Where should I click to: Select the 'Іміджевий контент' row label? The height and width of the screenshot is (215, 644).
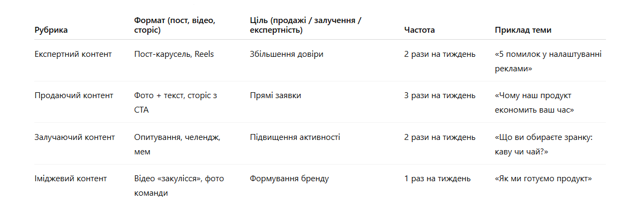[71, 179]
